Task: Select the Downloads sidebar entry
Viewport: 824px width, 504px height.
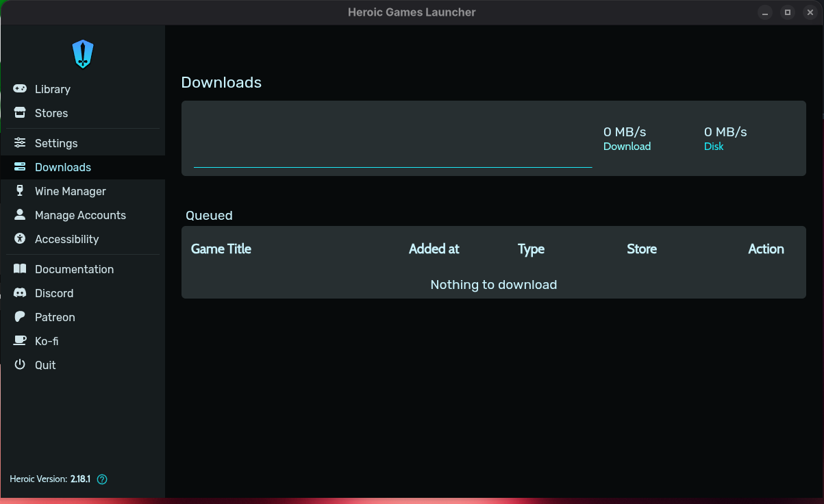Action: click(x=82, y=167)
